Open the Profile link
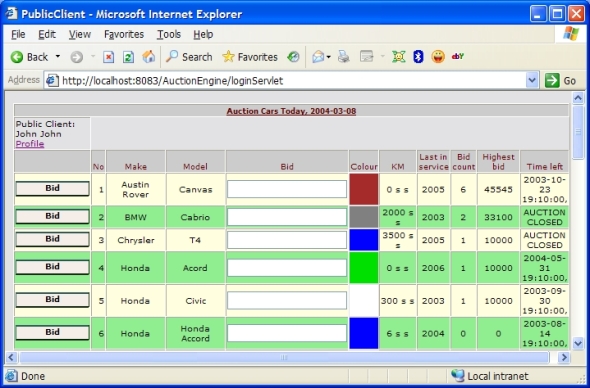Screen dimensions: 590x388 pyautogui.click(x=30, y=144)
